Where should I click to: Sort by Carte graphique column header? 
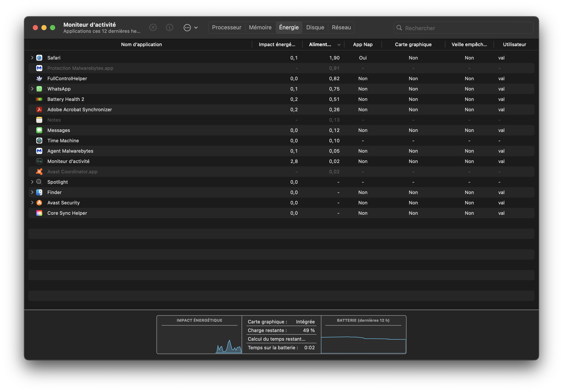[x=413, y=45]
